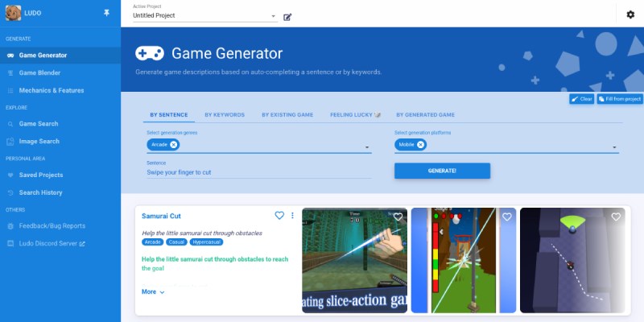This screenshot has width=644, height=322.
Task: Favorite the third dotted path screenshot
Action: coord(616,217)
